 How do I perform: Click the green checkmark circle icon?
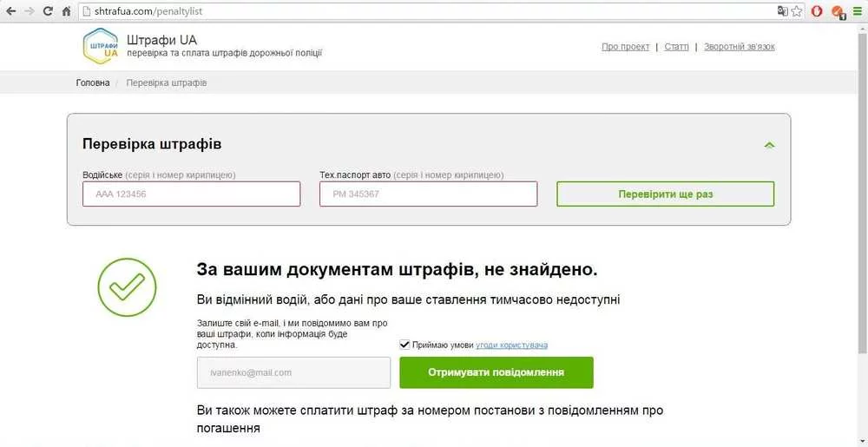[127, 287]
